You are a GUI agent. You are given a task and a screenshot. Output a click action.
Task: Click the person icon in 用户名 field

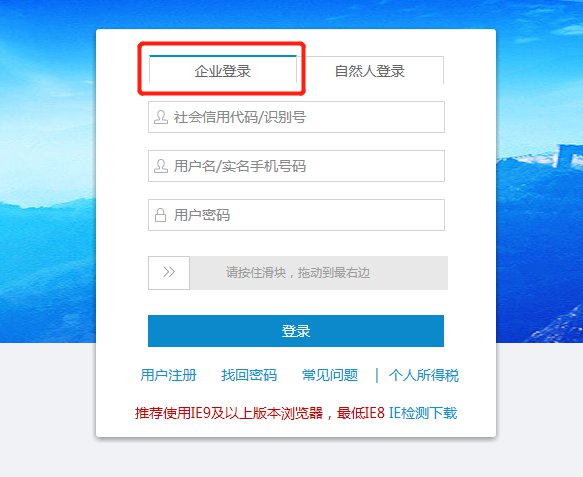tap(161, 166)
